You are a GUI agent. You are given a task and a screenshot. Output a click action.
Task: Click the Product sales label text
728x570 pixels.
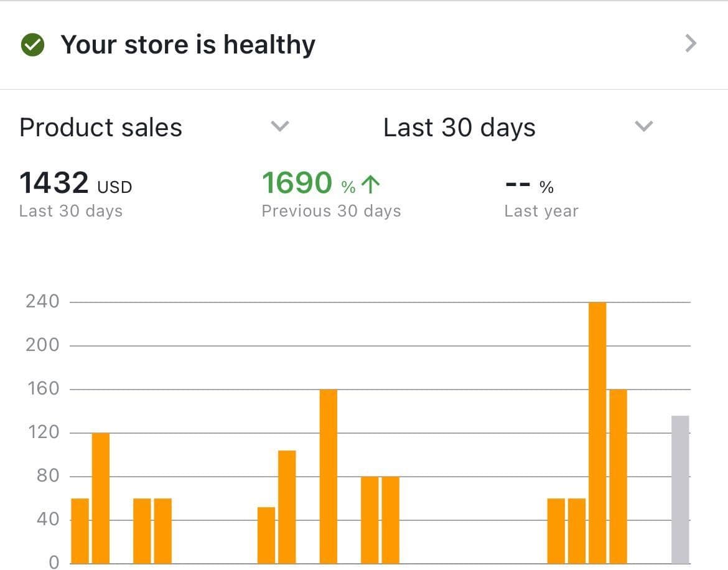(x=100, y=127)
